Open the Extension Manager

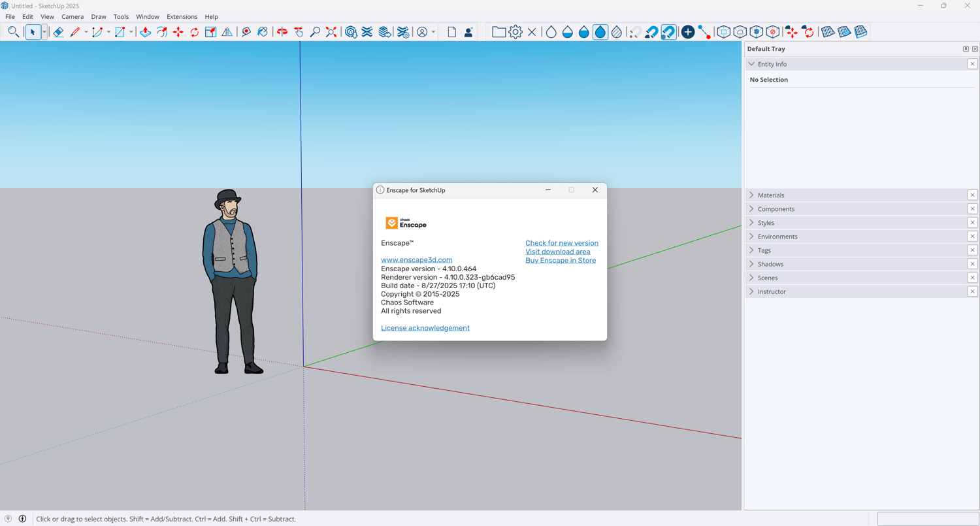[403, 32]
